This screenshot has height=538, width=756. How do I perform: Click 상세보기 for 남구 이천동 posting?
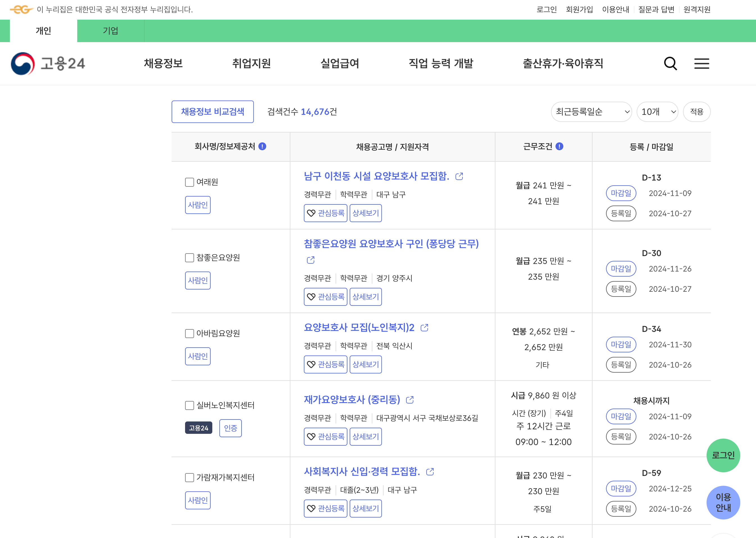click(366, 213)
